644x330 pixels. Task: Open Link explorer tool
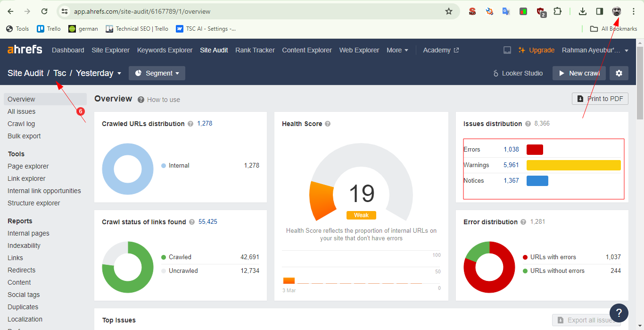click(x=26, y=178)
